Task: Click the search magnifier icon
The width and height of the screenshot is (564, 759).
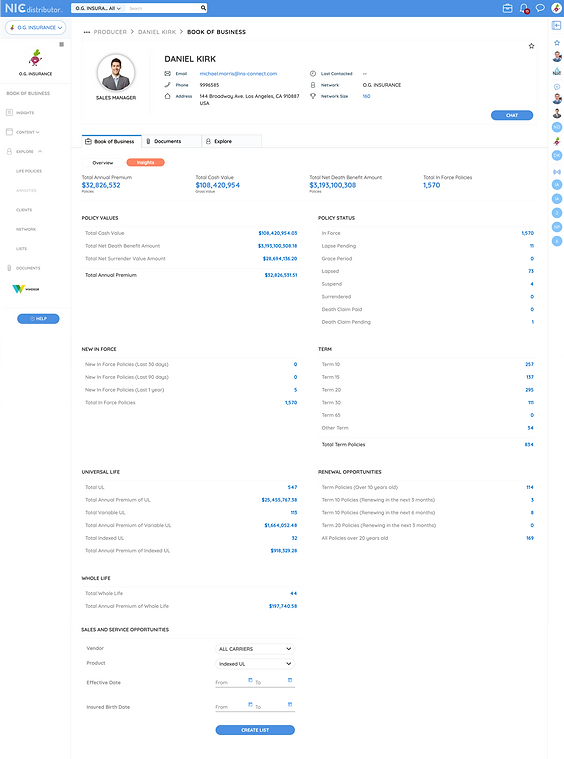Action: 203,8
